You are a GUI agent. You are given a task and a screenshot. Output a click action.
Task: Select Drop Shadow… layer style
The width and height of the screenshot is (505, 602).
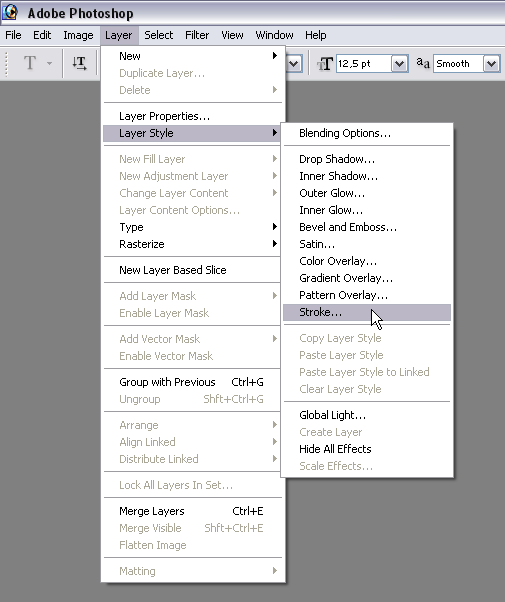pos(367,159)
